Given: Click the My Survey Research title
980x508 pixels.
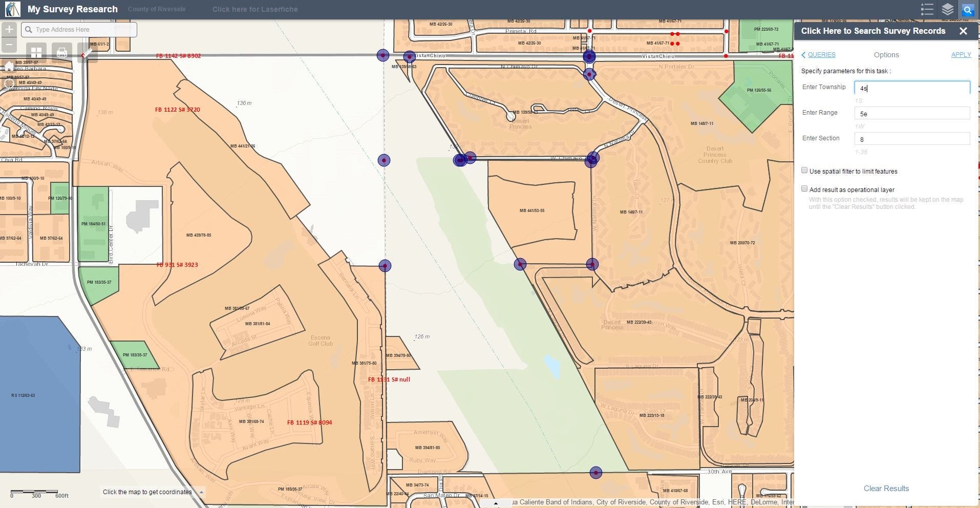Looking at the screenshot, I should pyautogui.click(x=73, y=9).
